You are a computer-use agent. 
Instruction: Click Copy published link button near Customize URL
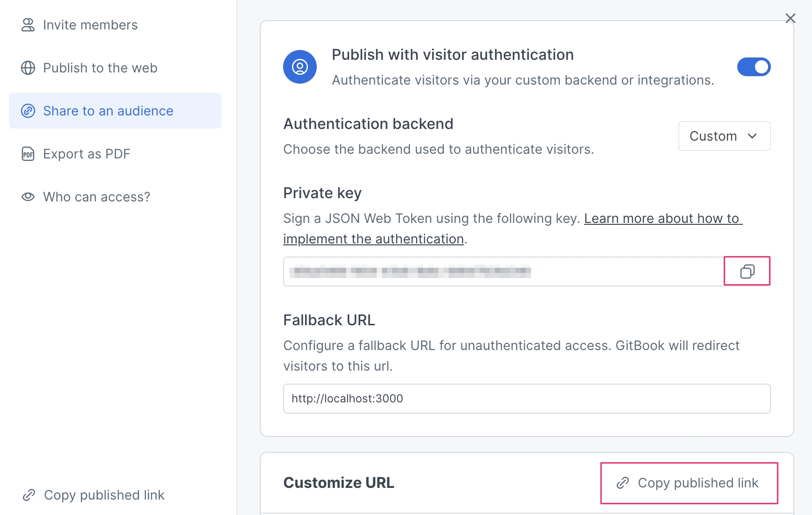[x=689, y=483]
